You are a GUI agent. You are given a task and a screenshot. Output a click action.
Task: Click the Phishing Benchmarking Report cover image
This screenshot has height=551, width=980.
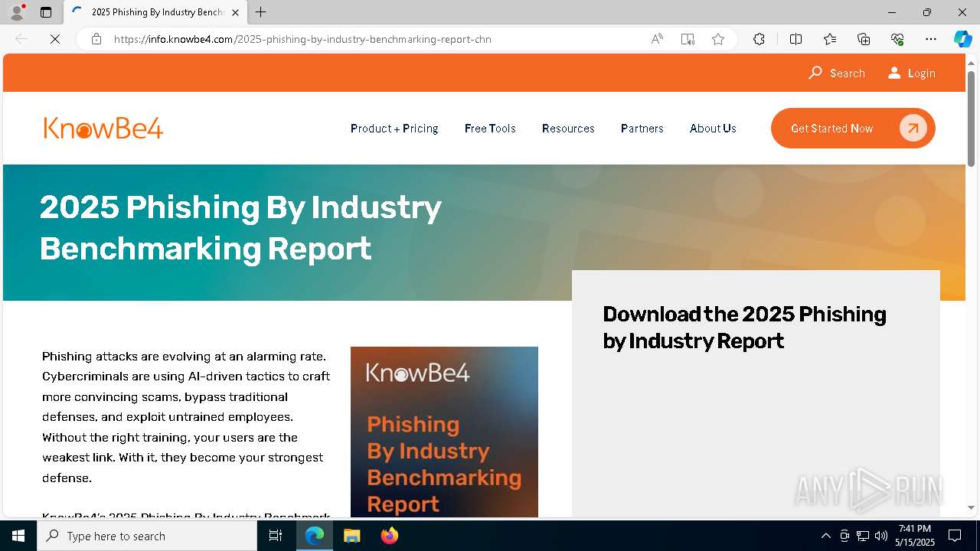click(x=444, y=432)
